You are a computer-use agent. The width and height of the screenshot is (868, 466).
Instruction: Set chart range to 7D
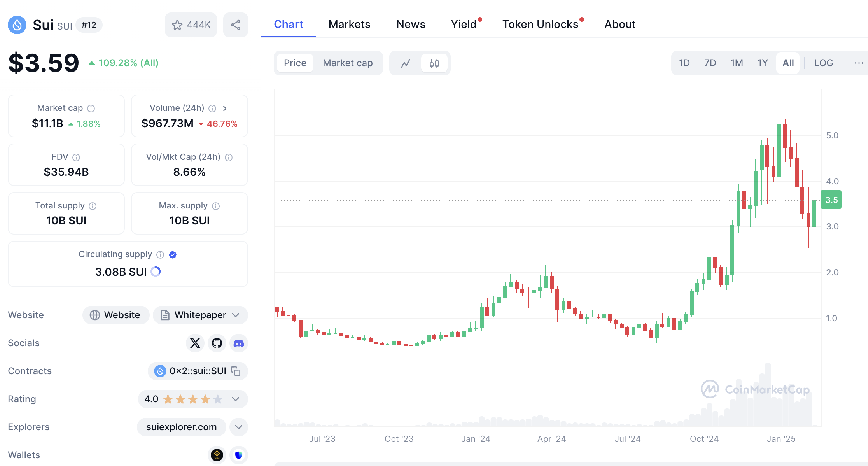(x=710, y=63)
